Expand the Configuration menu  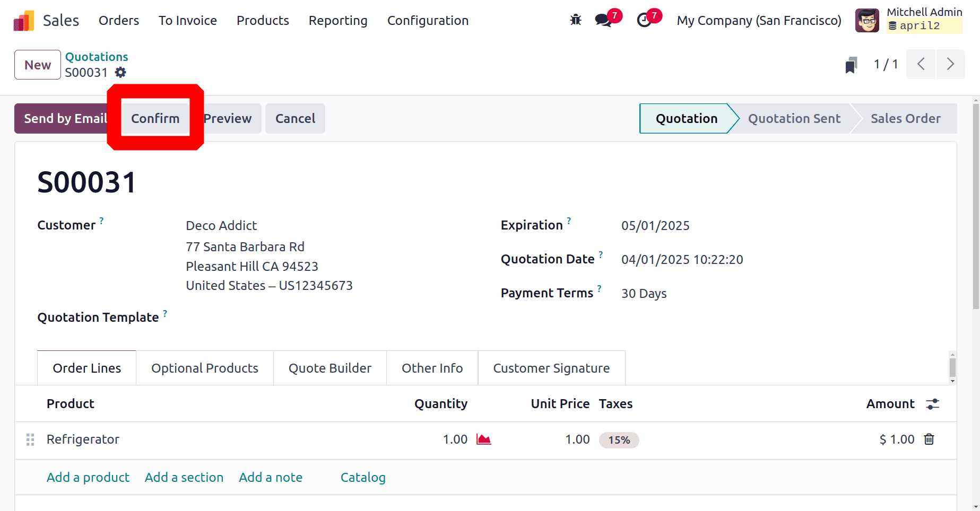[x=428, y=21]
